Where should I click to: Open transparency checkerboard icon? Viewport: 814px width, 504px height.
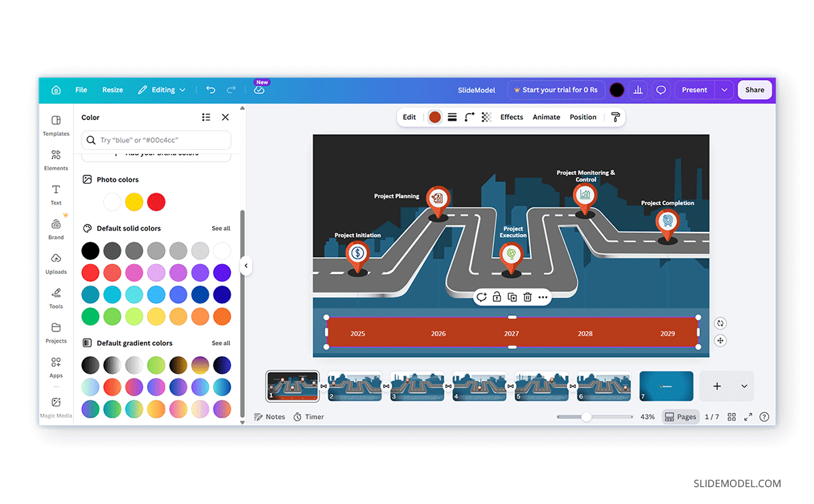coord(486,117)
